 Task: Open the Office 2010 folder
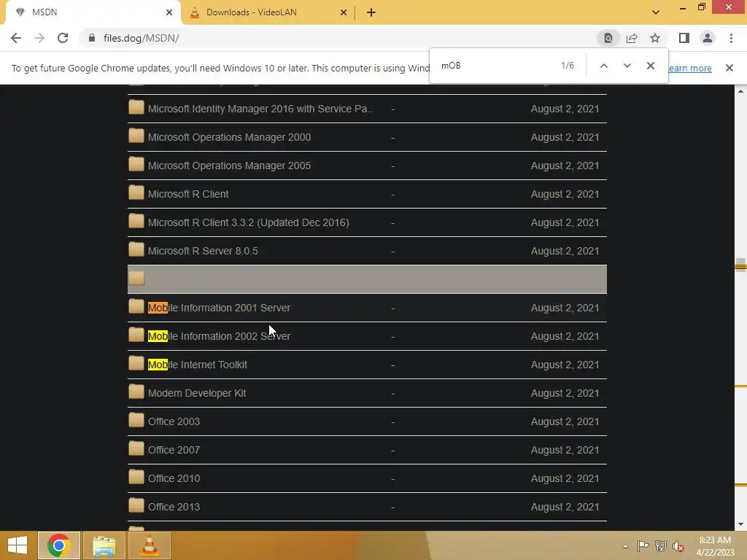[174, 478]
